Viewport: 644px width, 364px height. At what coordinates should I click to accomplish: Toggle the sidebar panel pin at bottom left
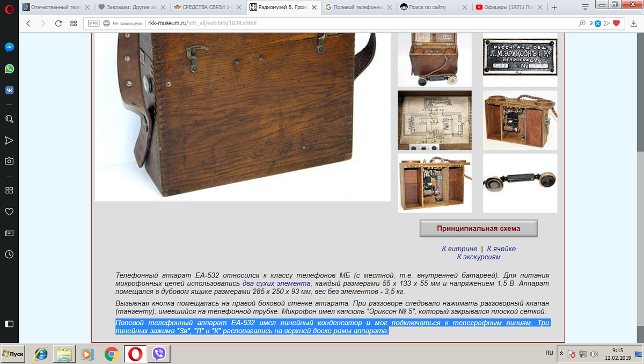point(9,324)
